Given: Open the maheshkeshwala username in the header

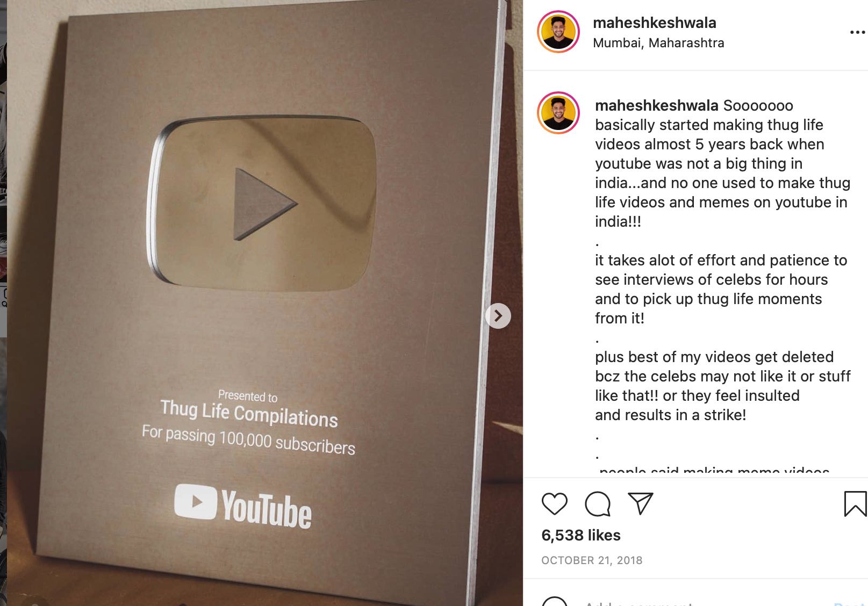Looking at the screenshot, I should tap(654, 23).
